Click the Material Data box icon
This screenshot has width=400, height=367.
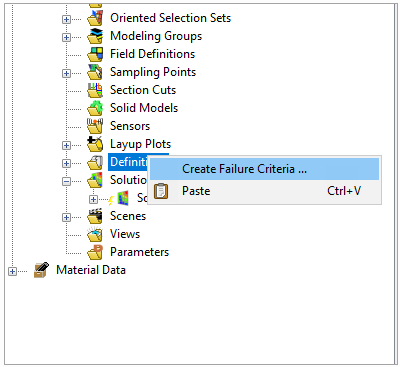click(x=41, y=270)
